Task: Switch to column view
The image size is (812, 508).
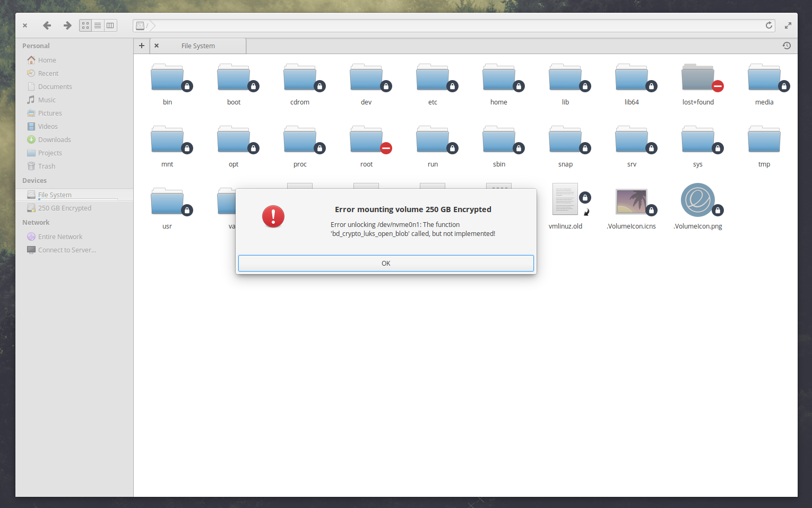Action: click(x=110, y=25)
